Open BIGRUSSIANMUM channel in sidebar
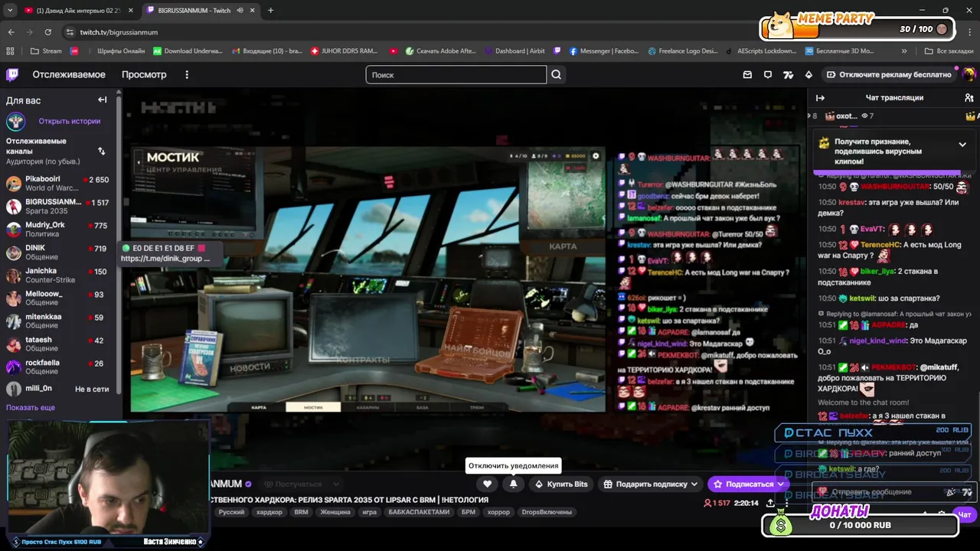This screenshot has height=551, width=980. point(58,206)
